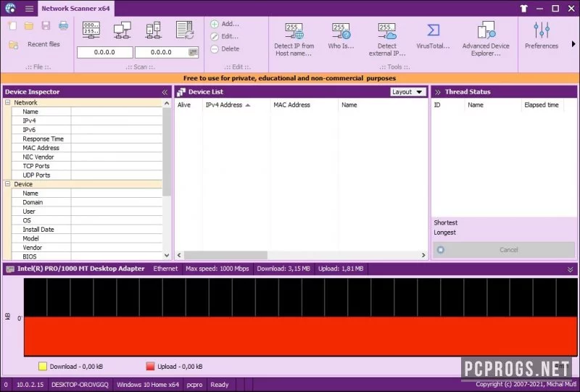Click the Upload: 1,81 MB label
Viewport: 580px width, 392px height.
(x=341, y=269)
